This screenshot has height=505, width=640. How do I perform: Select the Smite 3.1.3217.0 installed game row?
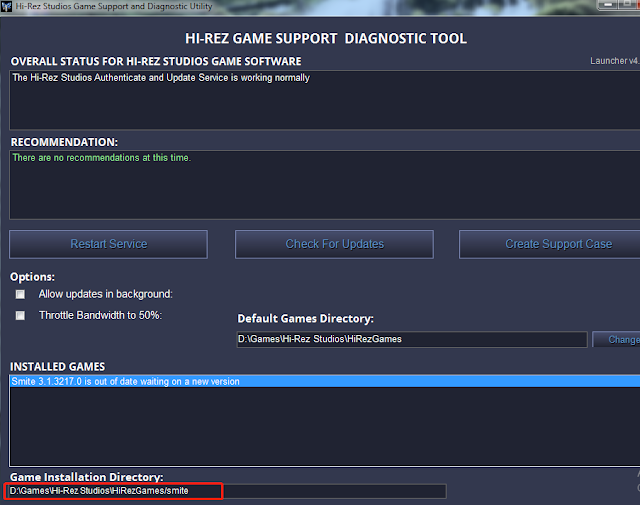pyautogui.click(x=325, y=381)
